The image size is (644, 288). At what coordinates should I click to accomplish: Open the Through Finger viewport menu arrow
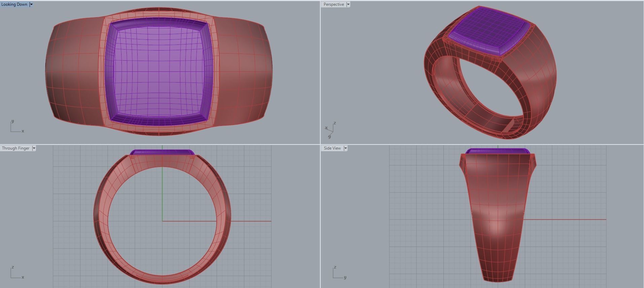click(x=34, y=148)
